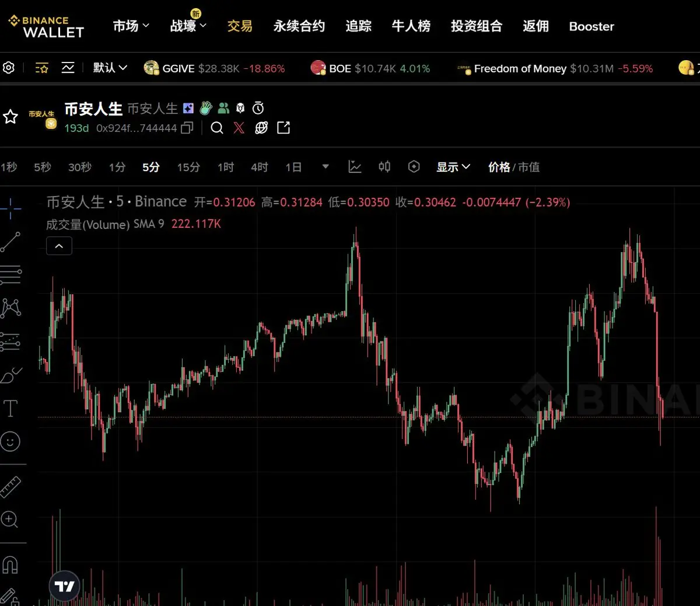The image size is (700, 606).
Task: Open the indicators chart icon
Action: 355,167
